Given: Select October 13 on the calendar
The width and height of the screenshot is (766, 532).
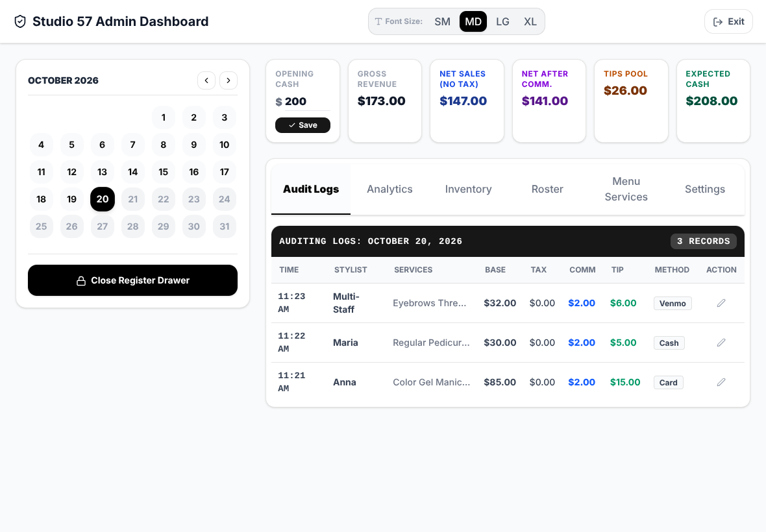Looking at the screenshot, I should 102,173.
